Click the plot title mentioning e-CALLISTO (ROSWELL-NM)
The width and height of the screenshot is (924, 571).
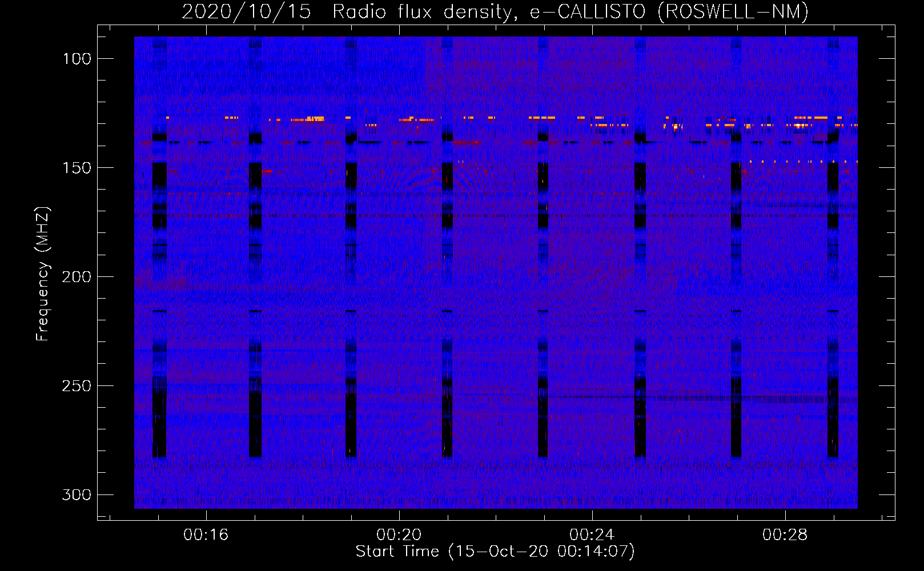click(495, 12)
